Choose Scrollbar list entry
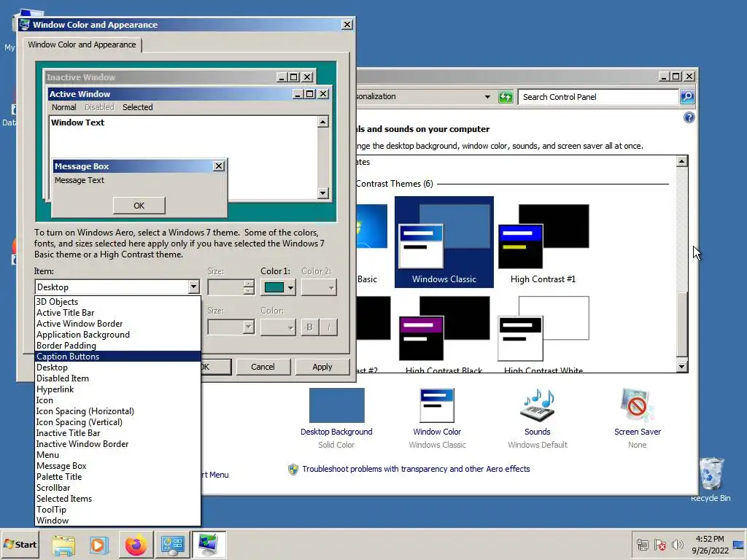The width and height of the screenshot is (747, 560). 117,488
